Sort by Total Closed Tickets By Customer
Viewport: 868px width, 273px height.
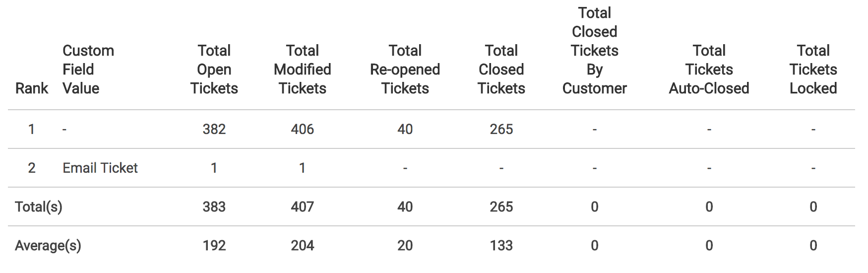(x=594, y=51)
